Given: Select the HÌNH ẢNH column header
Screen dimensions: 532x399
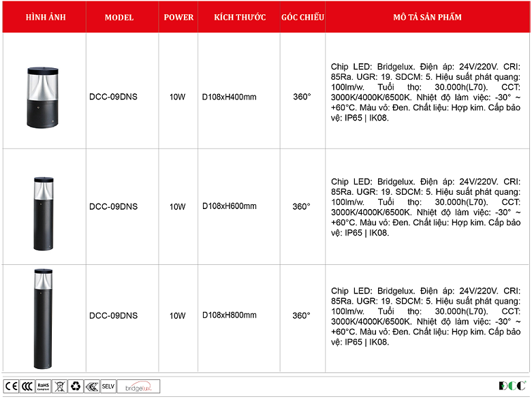Looking at the screenshot, I should click(x=45, y=17).
